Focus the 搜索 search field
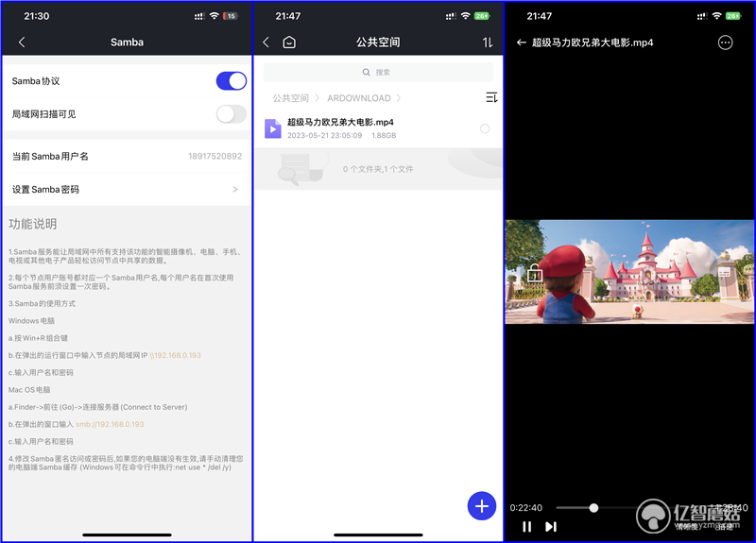This screenshot has height=543, width=756. pos(379,73)
